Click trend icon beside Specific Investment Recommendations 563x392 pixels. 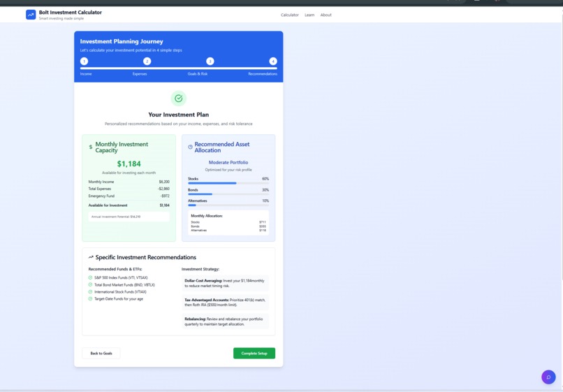click(x=91, y=257)
